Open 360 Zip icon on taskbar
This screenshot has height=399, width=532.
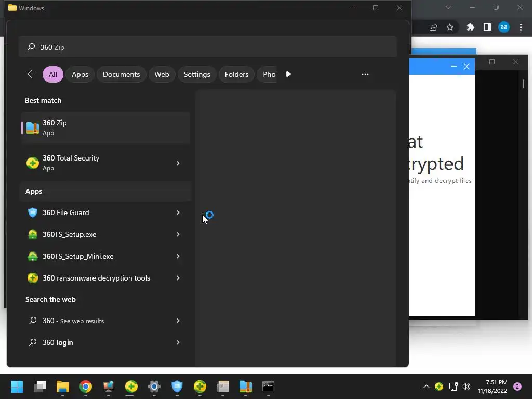[x=245, y=387]
